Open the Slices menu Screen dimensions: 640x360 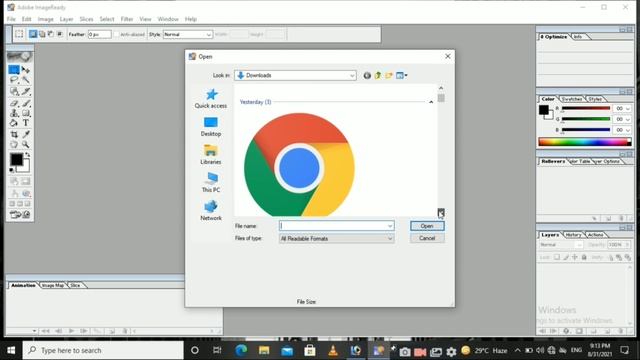[86, 19]
